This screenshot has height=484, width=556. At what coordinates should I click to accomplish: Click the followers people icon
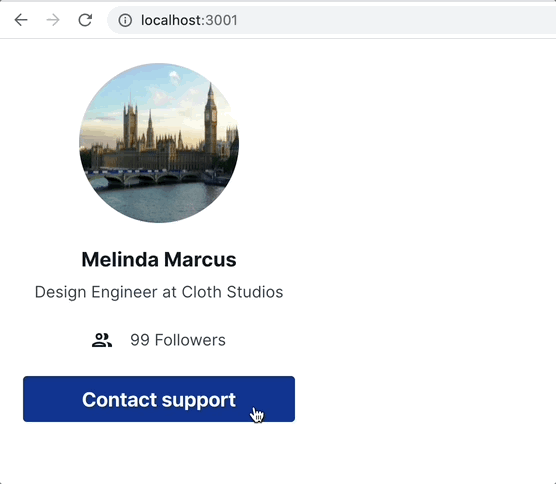[102, 340]
